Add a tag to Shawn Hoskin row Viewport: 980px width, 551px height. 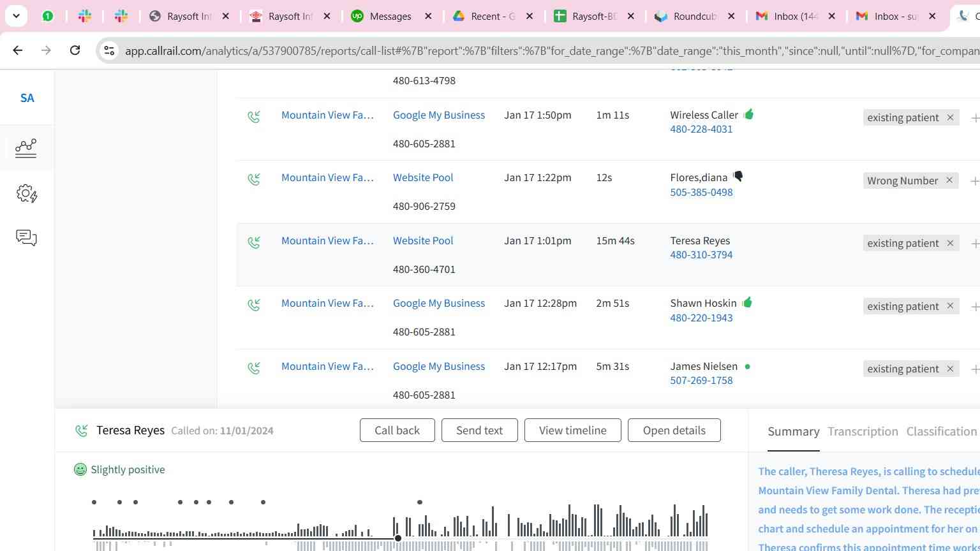[x=974, y=307]
